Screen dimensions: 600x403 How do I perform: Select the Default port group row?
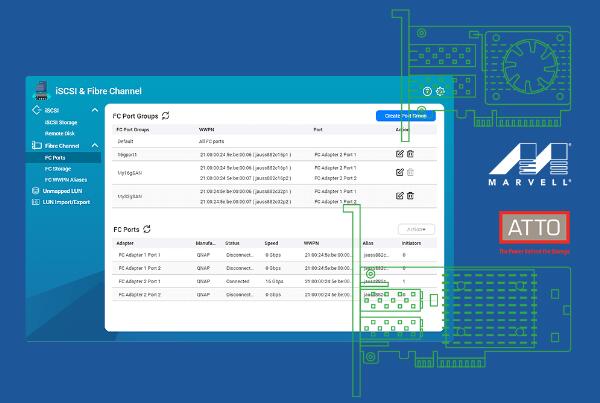pos(274,141)
